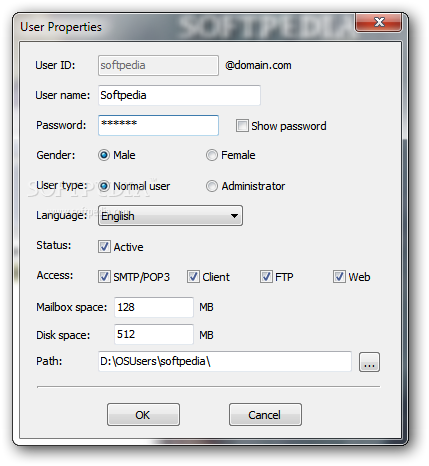Click the User name input field
The height and width of the screenshot is (466, 429).
[x=179, y=95]
